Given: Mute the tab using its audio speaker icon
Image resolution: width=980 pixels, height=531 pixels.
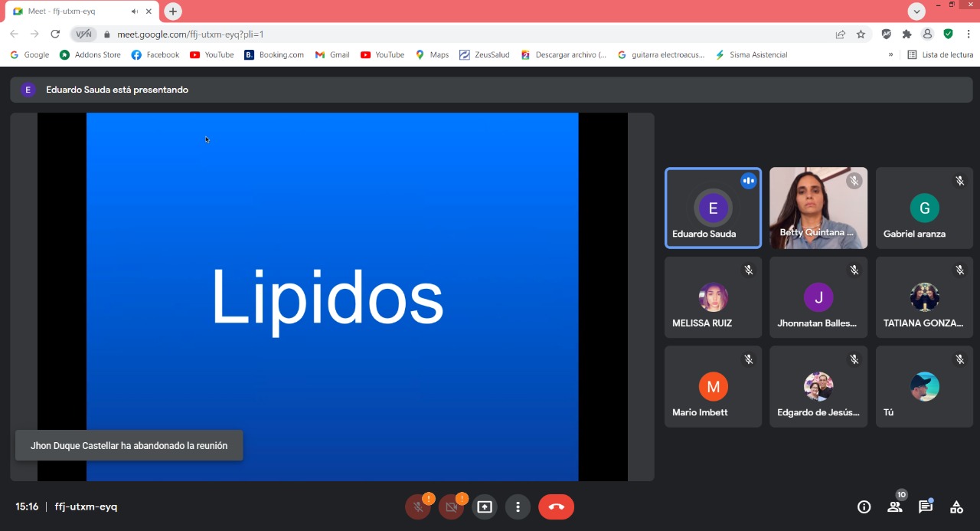Looking at the screenshot, I should coord(135,11).
